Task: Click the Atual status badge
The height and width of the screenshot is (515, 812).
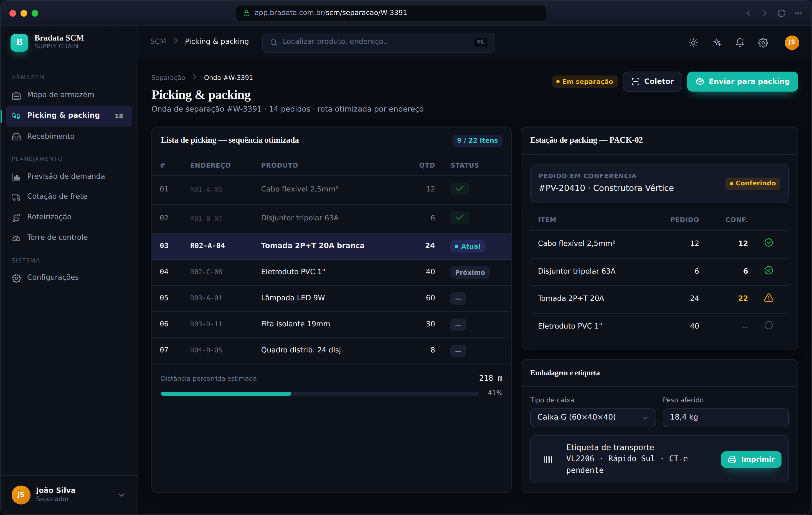Action: coord(467,246)
